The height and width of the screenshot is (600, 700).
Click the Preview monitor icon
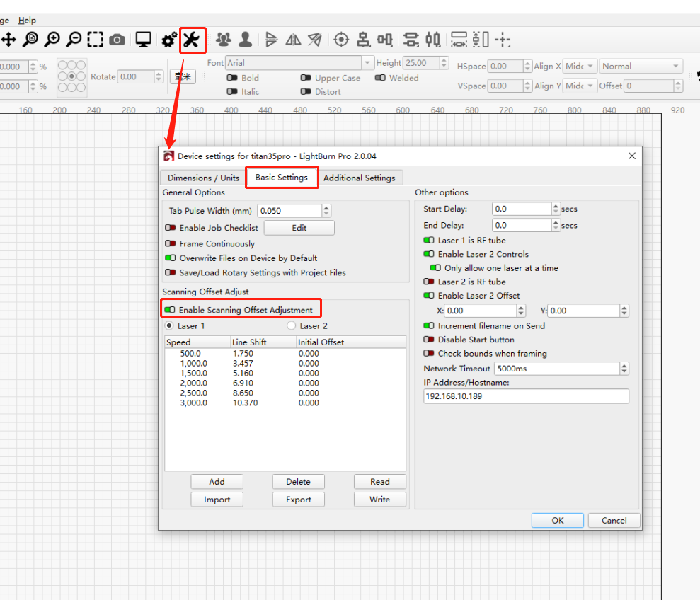pyautogui.click(x=143, y=40)
